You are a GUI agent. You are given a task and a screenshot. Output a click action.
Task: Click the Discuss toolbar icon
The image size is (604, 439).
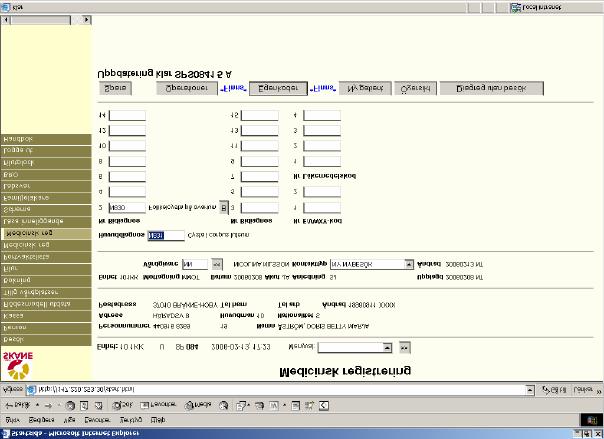click(295, 405)
